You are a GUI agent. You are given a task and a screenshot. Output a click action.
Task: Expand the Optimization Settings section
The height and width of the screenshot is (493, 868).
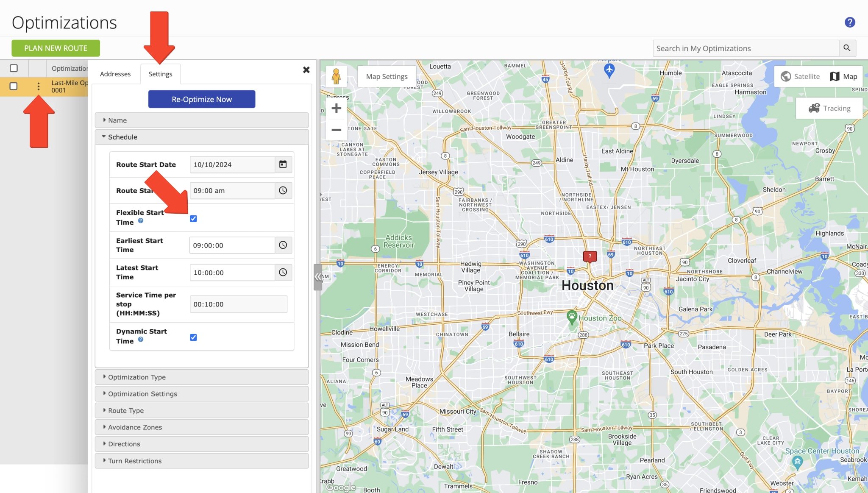pos(142,393)
